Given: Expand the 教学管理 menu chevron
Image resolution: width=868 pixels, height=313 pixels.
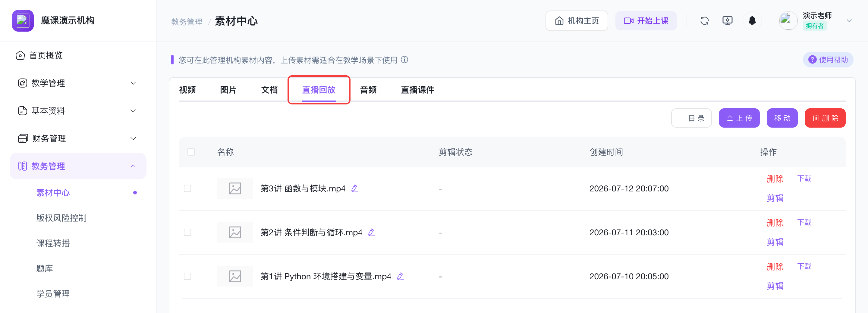Looking at the screenshot, I should click(x=133, y=83).
